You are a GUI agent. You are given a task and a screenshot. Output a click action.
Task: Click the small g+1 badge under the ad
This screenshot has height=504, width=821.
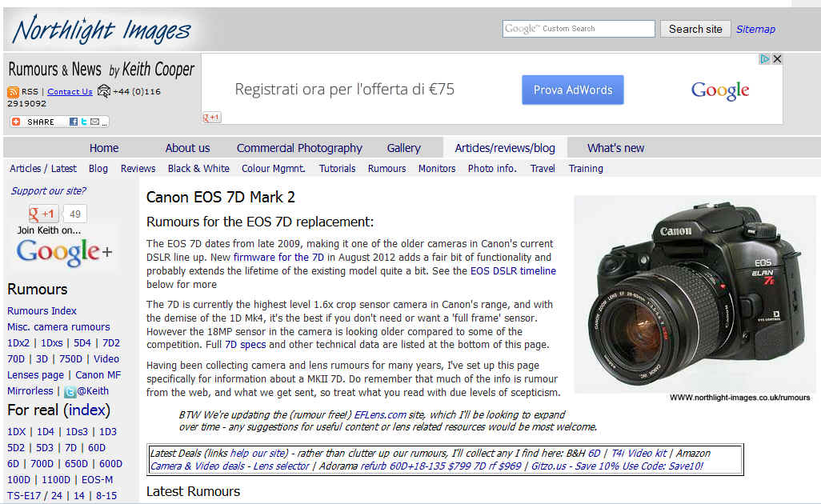211,118
